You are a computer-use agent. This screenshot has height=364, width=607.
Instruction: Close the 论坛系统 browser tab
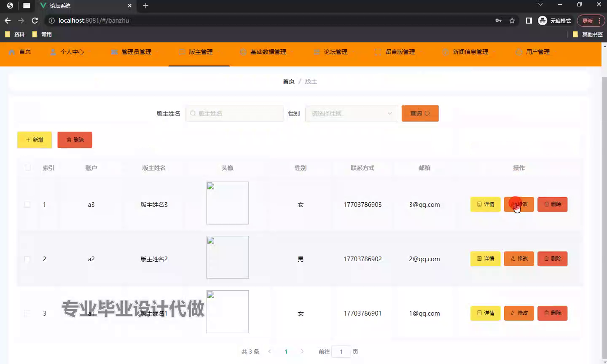coord(129,5)
